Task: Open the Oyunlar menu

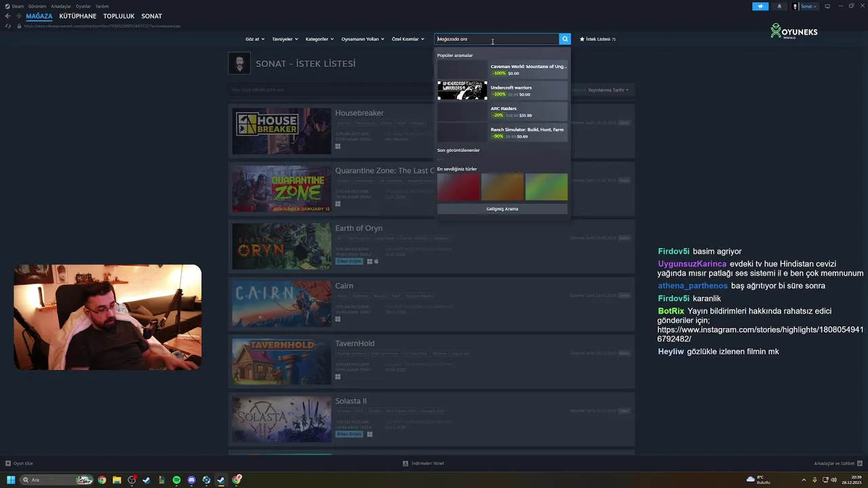Action: (x=83, y=6)
